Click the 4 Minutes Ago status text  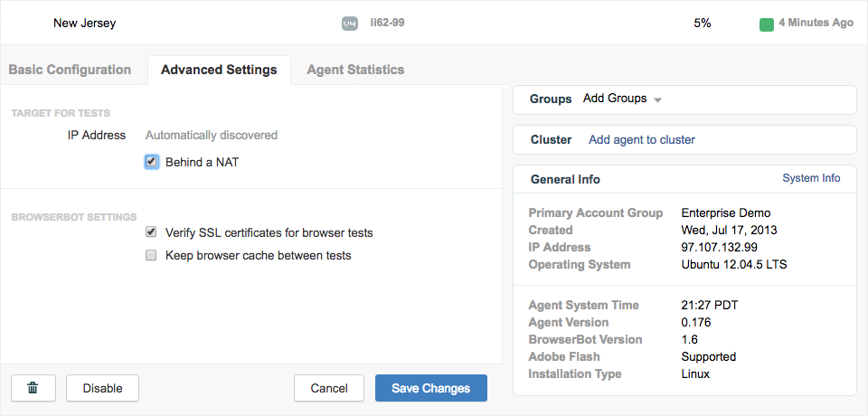point(816,23)
